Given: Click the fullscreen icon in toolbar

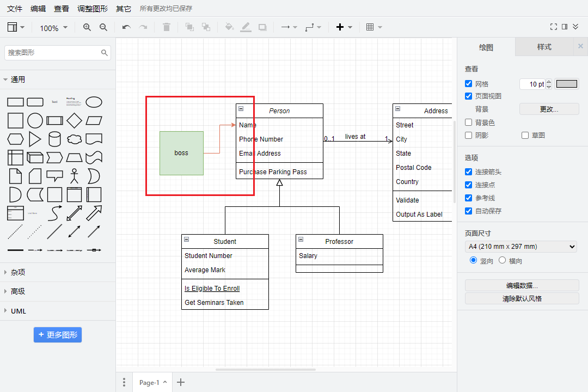Looking at the screenshot, I should click(x=554, y=27).
